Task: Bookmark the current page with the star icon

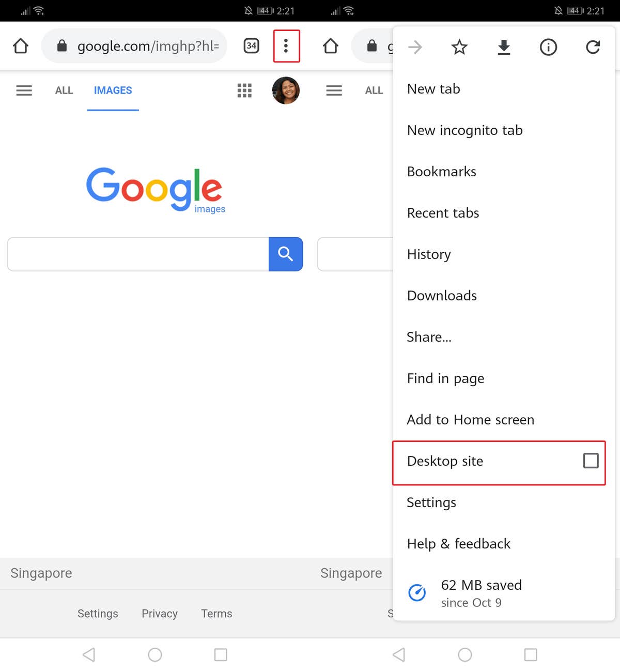Action: click(459, 47)
